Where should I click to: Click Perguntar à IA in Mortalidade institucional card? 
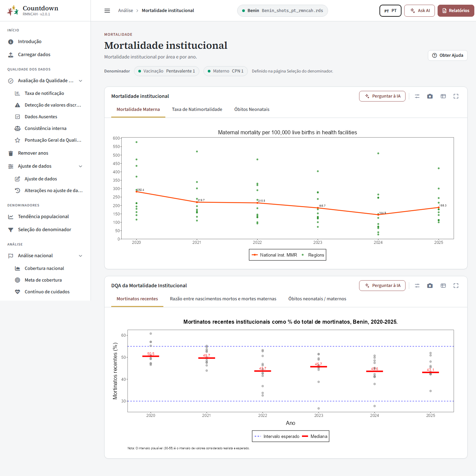tap(382, 96)
